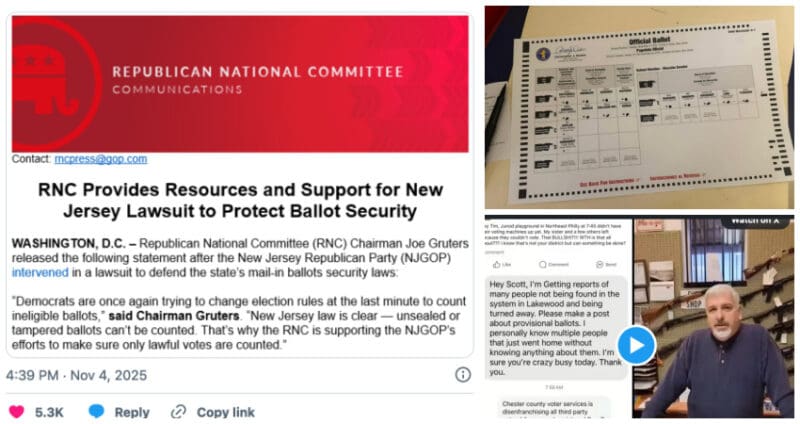The height and width of the screenshot is (424, 800).
Task: Click the 5.3K likes count
Action: [x=51, y=411]
